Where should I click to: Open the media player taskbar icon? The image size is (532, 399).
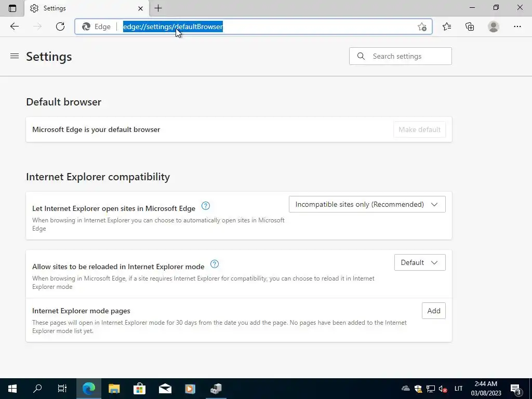point(190,389)
